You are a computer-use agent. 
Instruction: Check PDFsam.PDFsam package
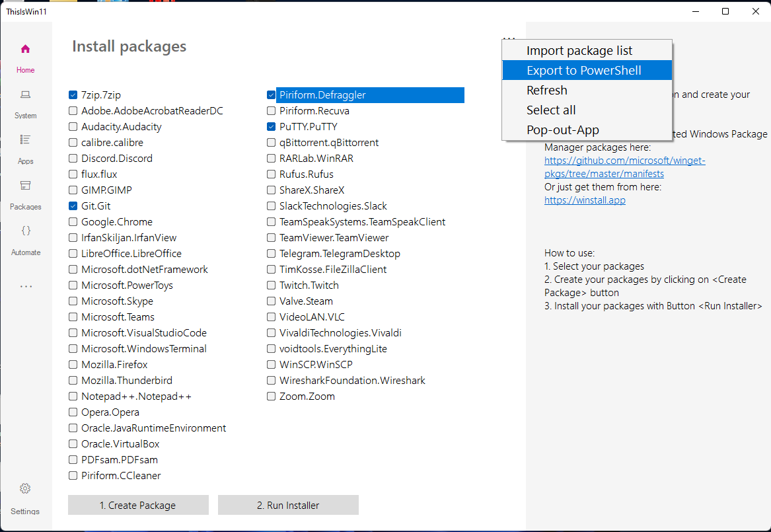(73, 460)
